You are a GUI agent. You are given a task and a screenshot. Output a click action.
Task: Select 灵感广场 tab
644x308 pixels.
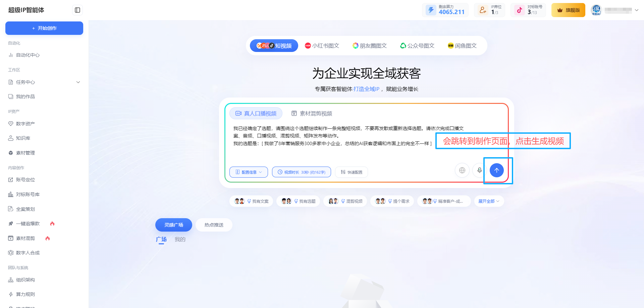174,225
